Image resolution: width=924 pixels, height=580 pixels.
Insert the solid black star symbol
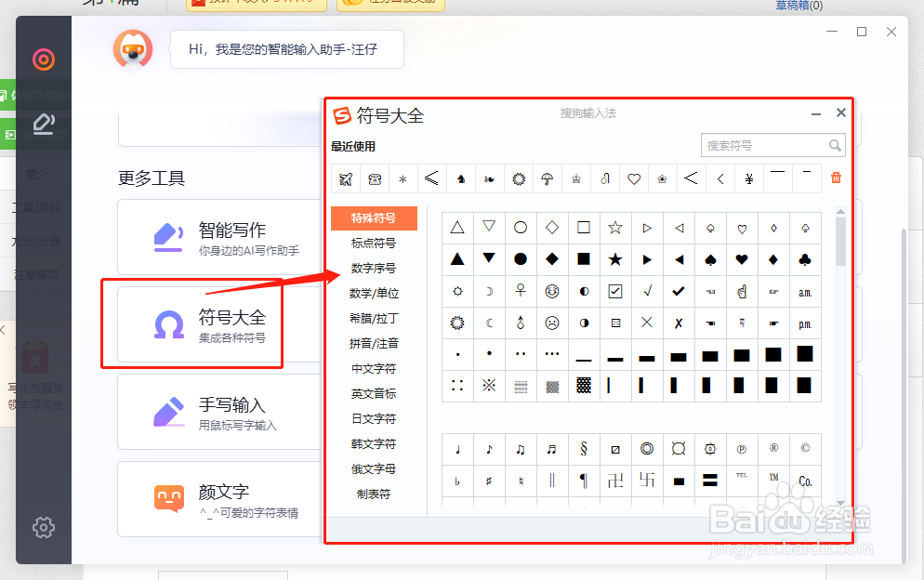point(615,259)
